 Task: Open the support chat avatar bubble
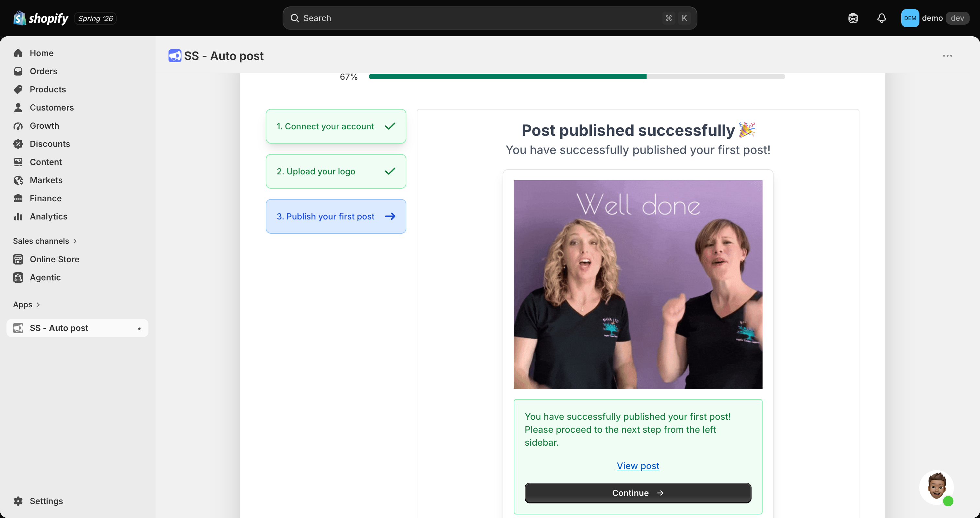(x=936, y=488)
